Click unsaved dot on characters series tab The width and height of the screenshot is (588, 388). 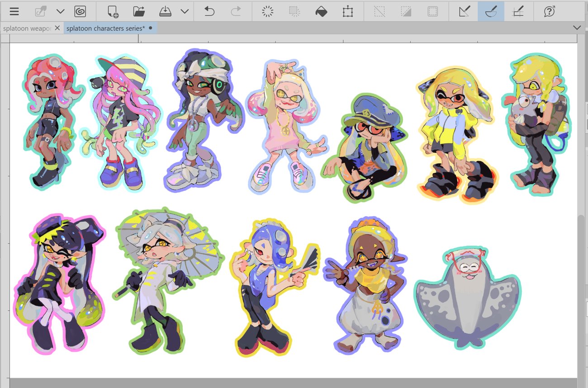point(151,28)
